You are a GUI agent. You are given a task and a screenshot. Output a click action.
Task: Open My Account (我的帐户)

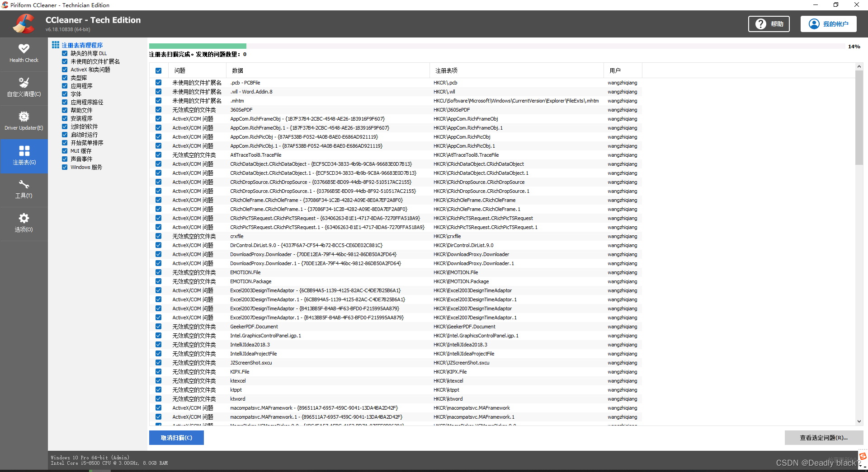coord(828,24)
